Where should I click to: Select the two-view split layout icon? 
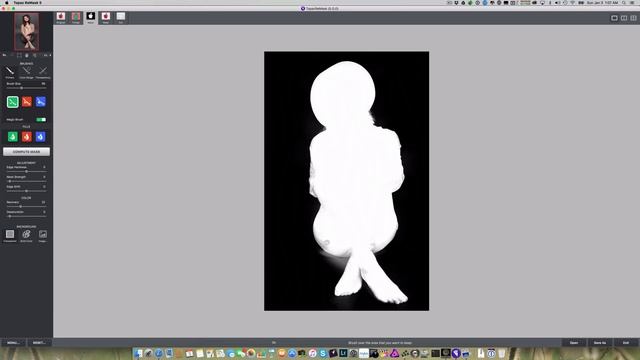tap(624, 18)
